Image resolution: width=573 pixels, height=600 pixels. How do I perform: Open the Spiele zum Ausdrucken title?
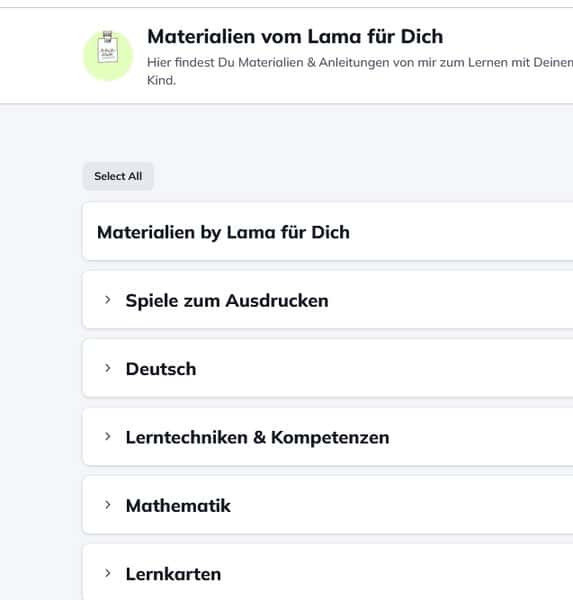[x=227, y=301]
